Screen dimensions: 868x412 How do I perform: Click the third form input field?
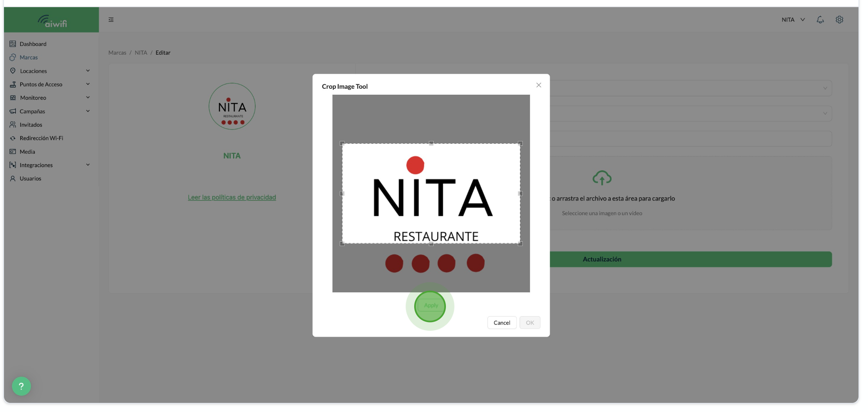pos(691,139)
